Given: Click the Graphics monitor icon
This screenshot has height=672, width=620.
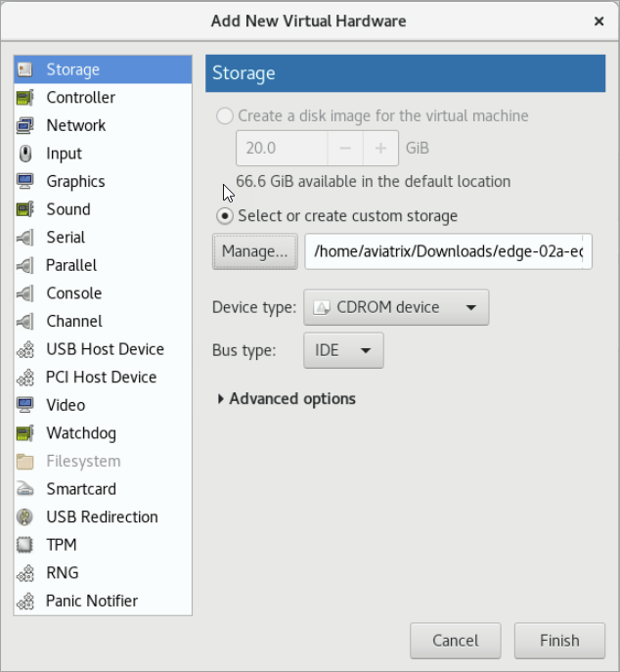Looking at the screenshot, I should click(24, 181).
